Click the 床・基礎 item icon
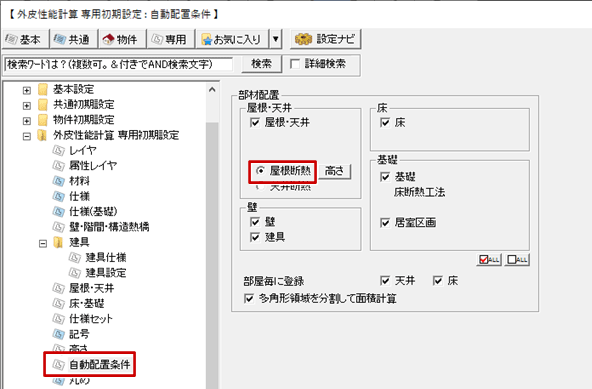This screenshot has width=592, height=389. pyautogui.click(x=59, y=303)
